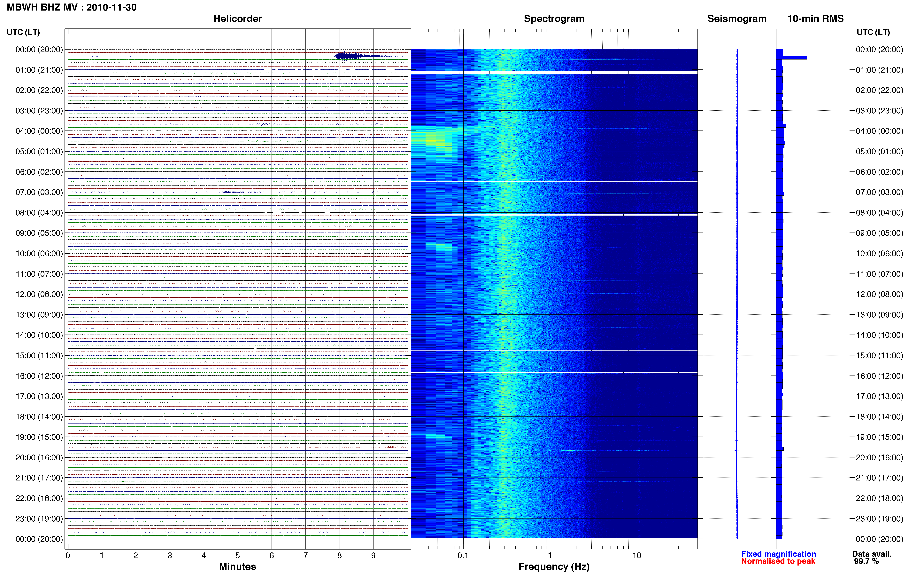924x578 pixels.
Task: Click minute 0 on the helicorder axis
Action: [68, 555]
